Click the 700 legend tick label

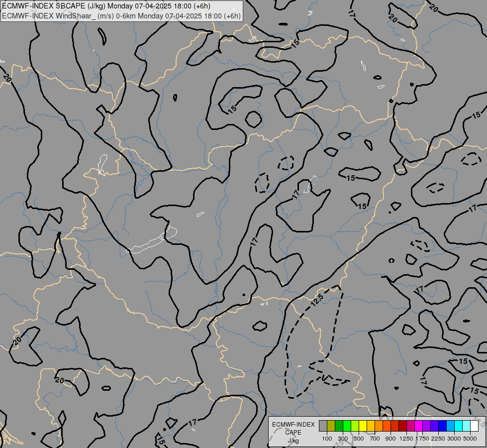click(x=375, y=439)
